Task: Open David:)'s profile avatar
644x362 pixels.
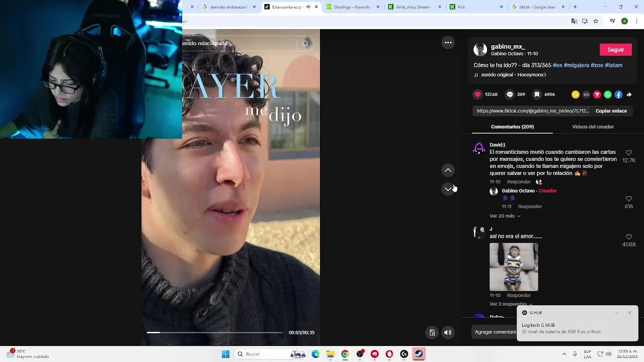Action: [x=479, y=148]
